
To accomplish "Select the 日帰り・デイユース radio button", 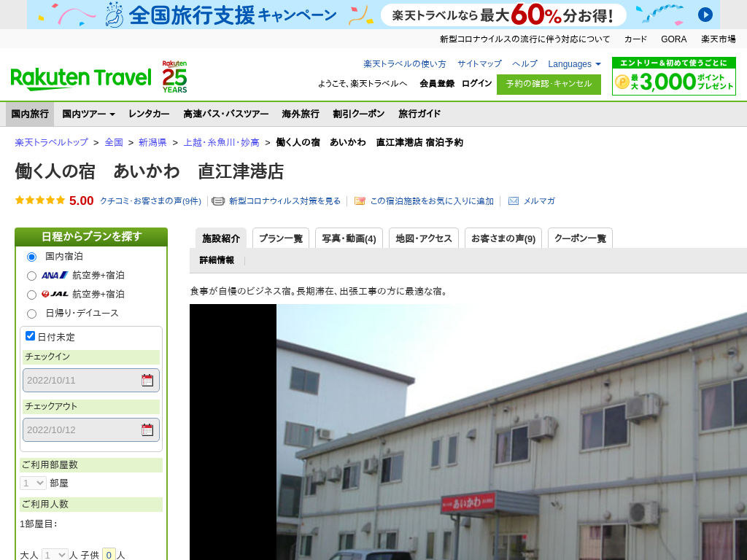I will click(31, 314).
